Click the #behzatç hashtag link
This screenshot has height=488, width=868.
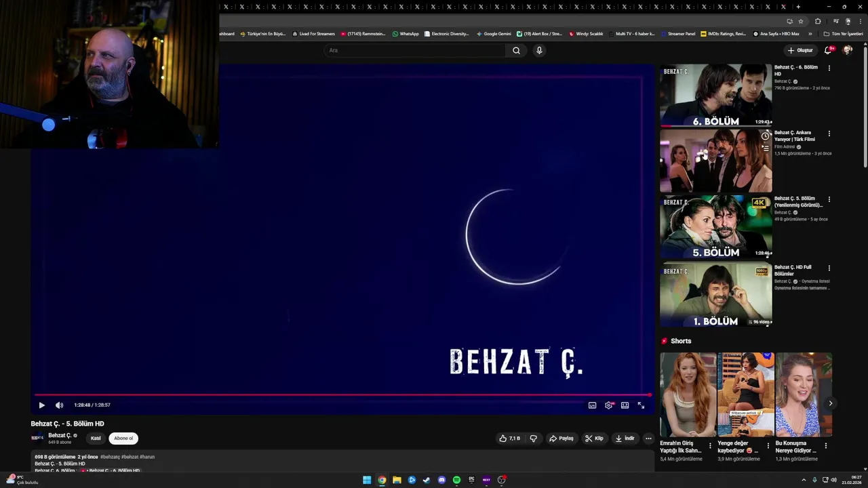[x=110, y=457]
